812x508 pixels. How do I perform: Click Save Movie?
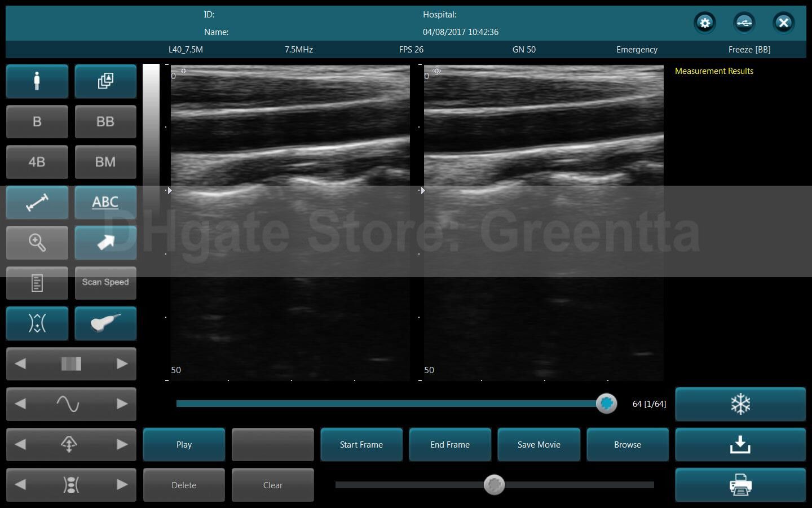tap(539, 445)
